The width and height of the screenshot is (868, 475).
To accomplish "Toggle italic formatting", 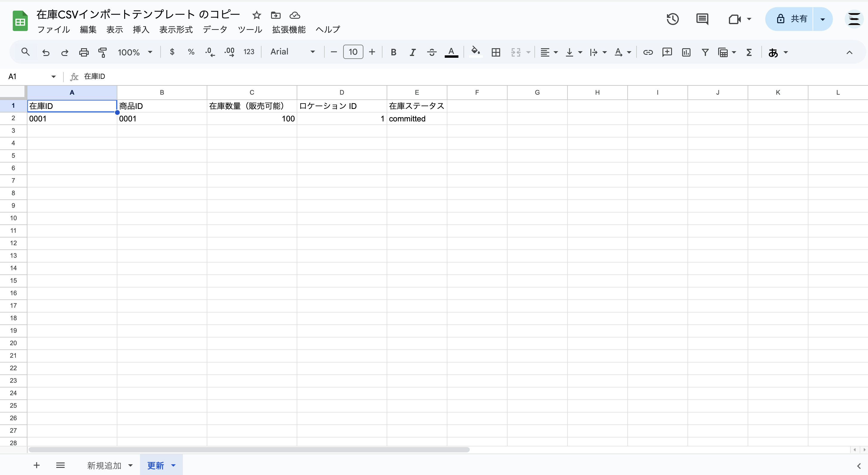I will (413, 52).
